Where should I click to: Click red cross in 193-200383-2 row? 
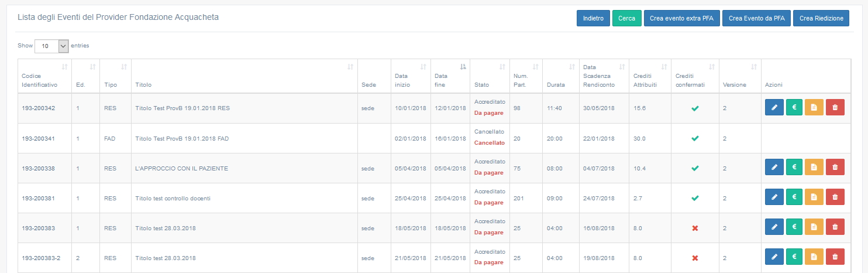(695, 258)
